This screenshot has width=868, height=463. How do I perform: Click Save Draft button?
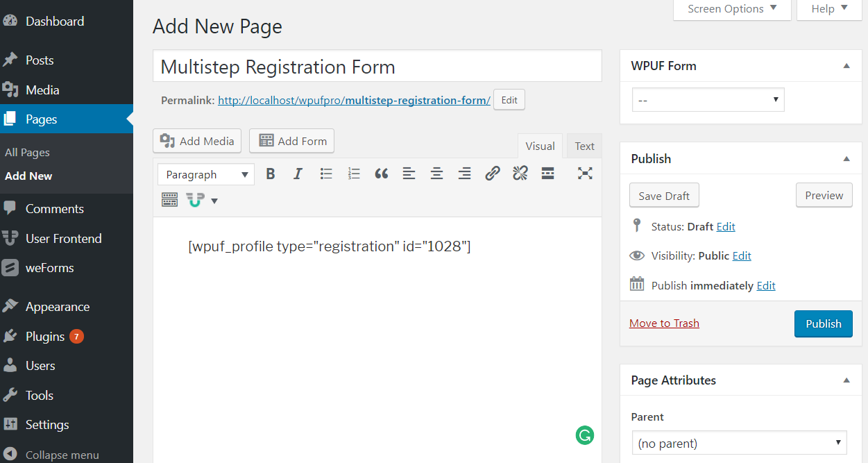(664, 196)
